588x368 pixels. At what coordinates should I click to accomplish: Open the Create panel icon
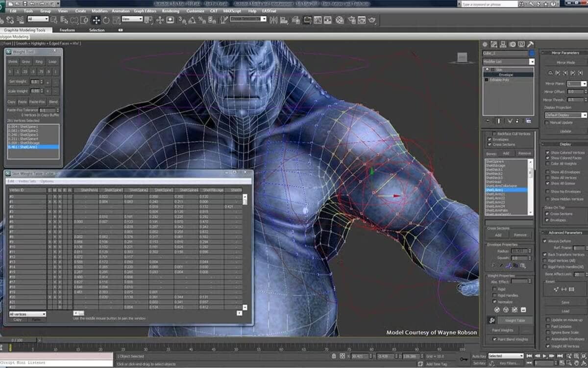[485, 44]
